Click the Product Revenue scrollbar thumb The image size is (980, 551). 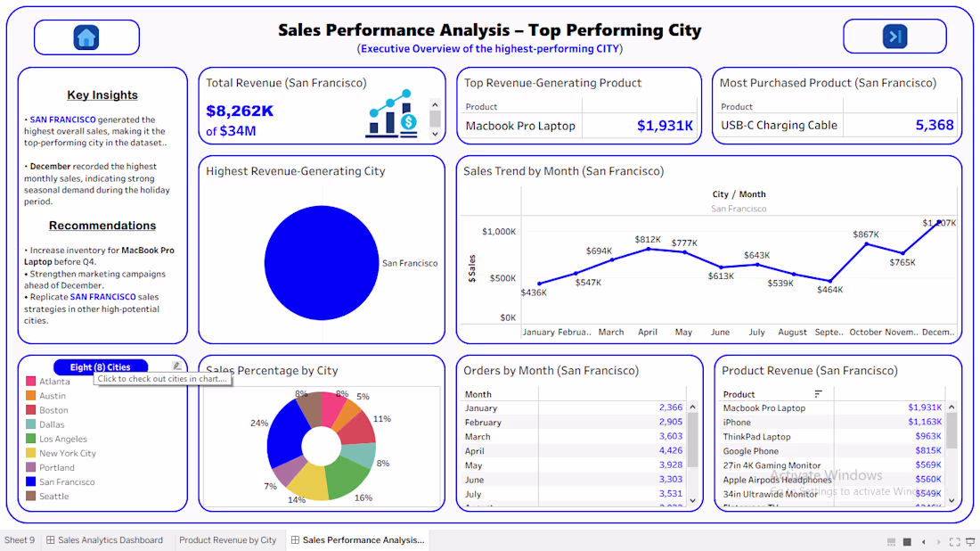tap(951, 431)
